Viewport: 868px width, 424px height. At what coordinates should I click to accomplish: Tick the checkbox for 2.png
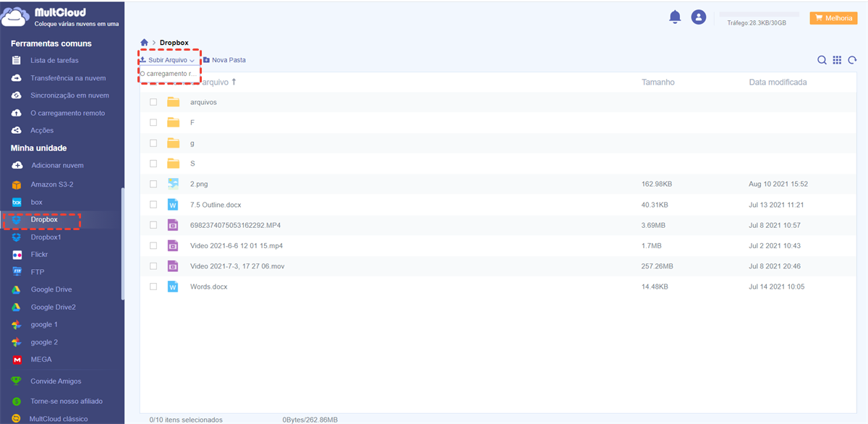(x=153, y=184)
